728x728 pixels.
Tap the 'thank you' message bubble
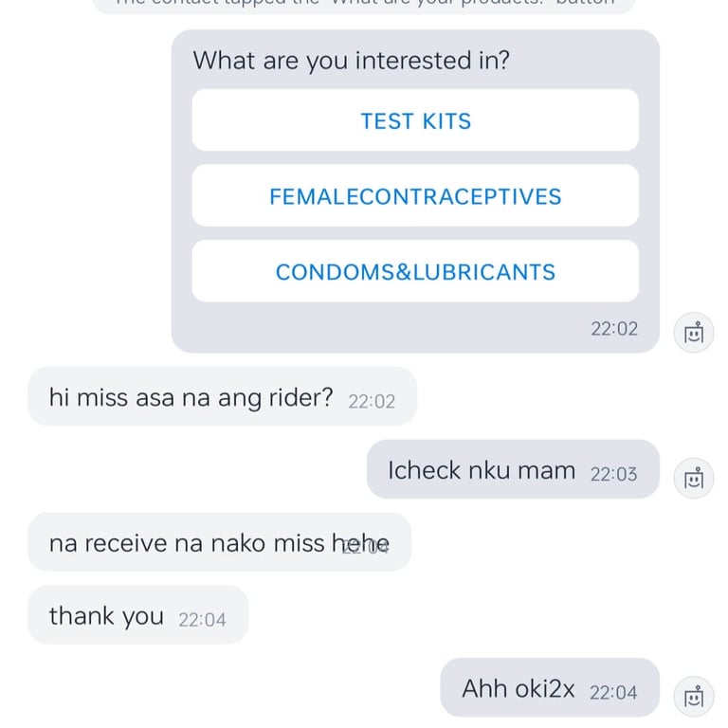click(x=106, y=616)
